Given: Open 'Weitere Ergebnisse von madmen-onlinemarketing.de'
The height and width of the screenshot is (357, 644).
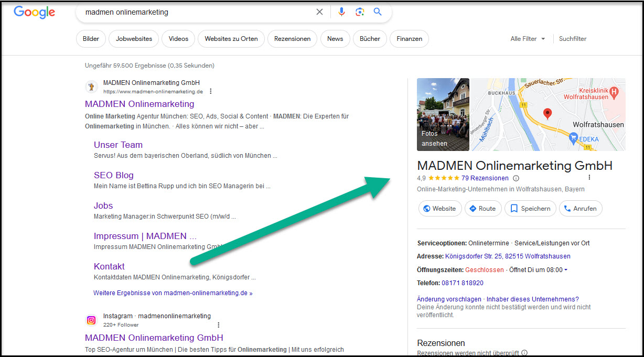Looking at the screenshot, I should [x=173, y=293].
